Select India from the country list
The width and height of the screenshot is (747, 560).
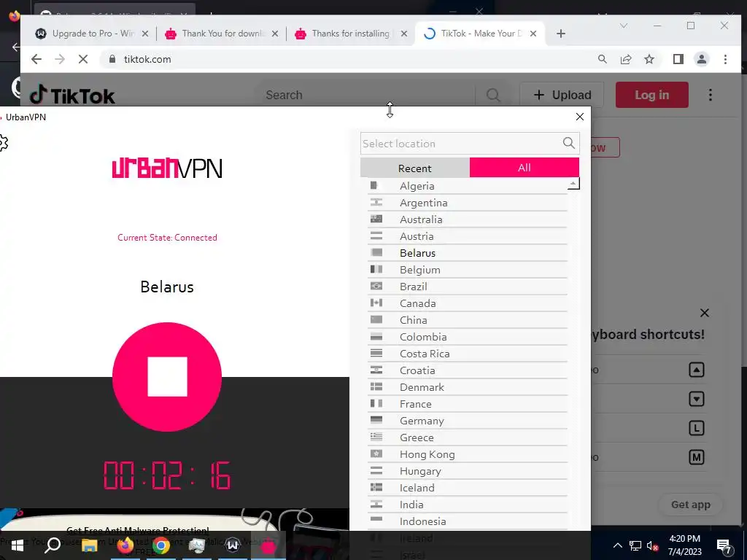[468, 505]
